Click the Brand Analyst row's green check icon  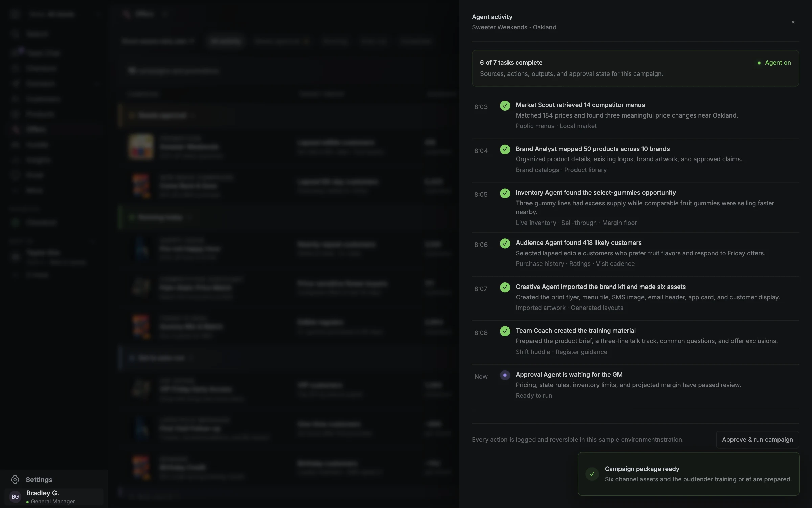pos(505,149)
